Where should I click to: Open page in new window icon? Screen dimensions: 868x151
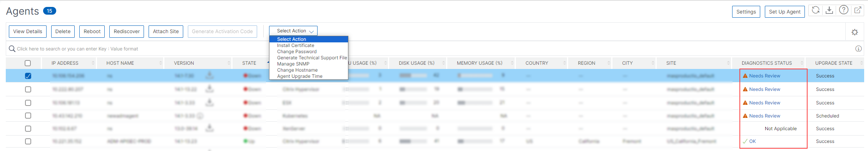coord(858,10)
